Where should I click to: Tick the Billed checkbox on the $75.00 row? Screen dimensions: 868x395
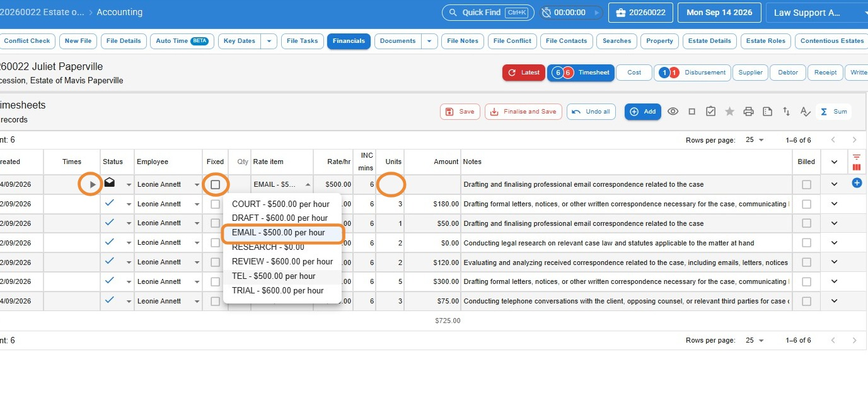[x=806, y=302]
